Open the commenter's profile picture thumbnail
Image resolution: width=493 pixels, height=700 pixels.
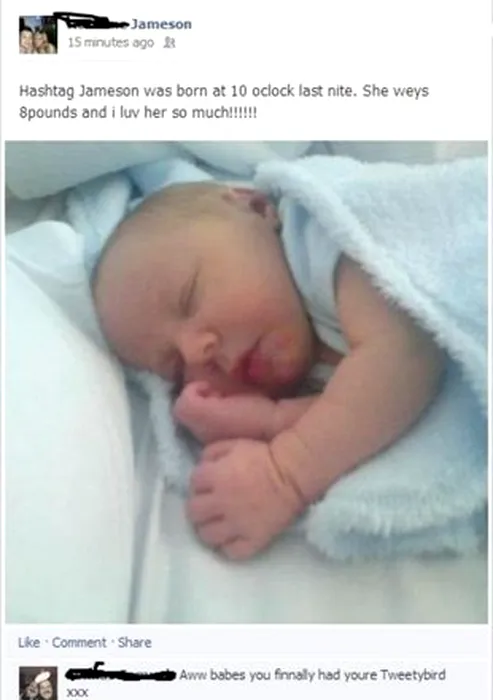click(38, 683)
